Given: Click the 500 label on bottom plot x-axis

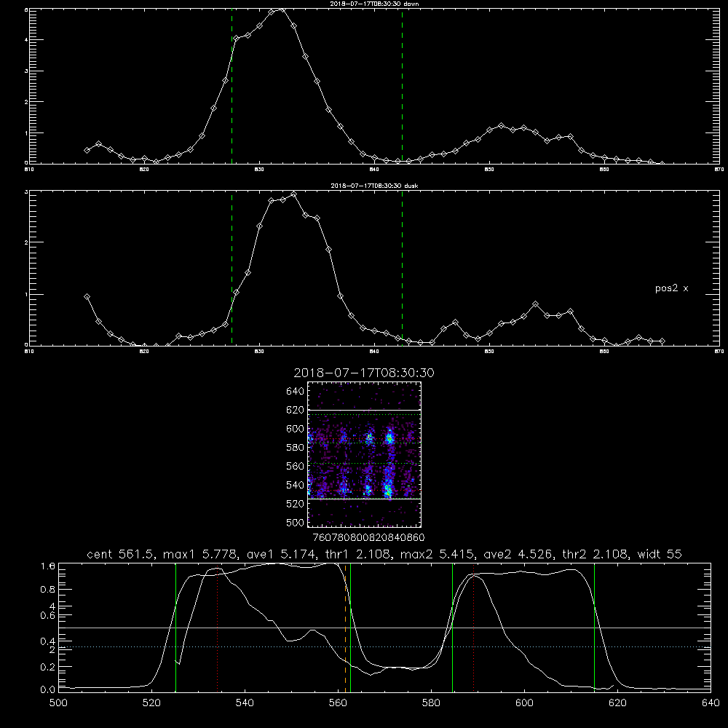Looking at the screenshot, I should 58,703.
